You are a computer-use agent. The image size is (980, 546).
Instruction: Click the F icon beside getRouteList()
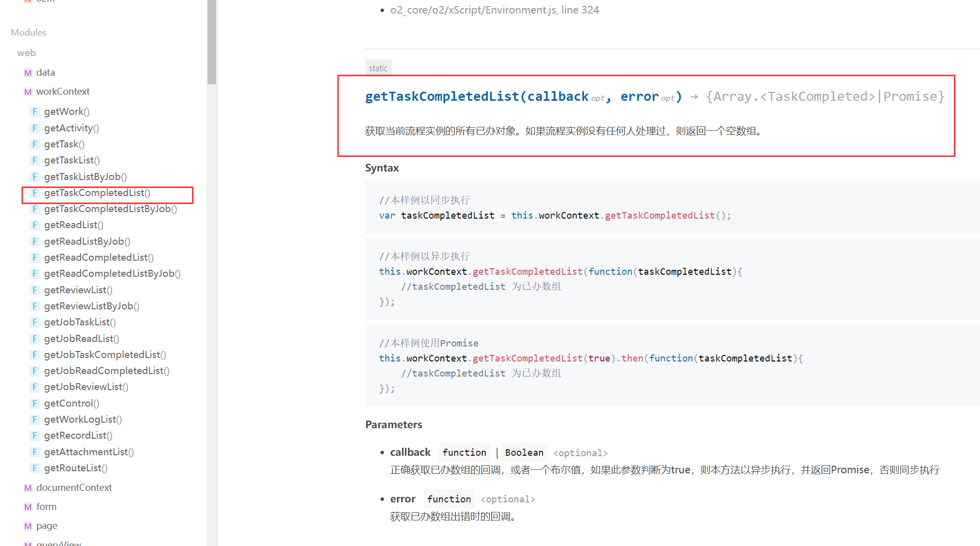(x=35, y=468)
